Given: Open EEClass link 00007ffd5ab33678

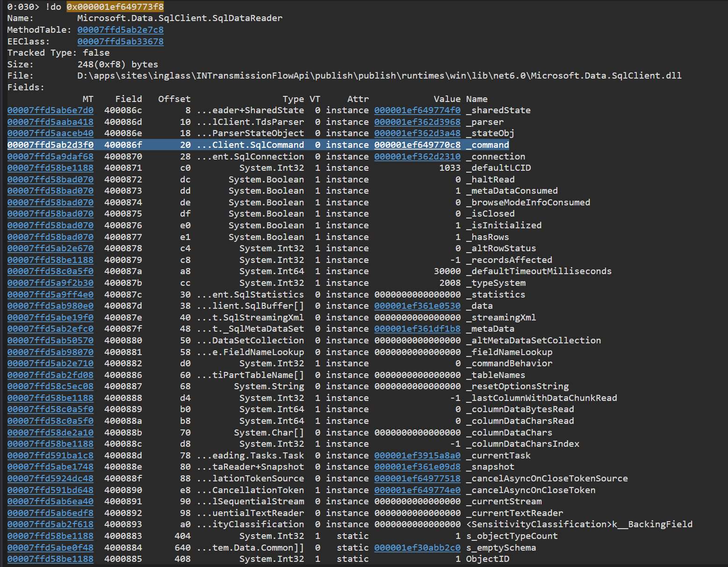Looking at the screenshot, I should [x=120, y=41].
